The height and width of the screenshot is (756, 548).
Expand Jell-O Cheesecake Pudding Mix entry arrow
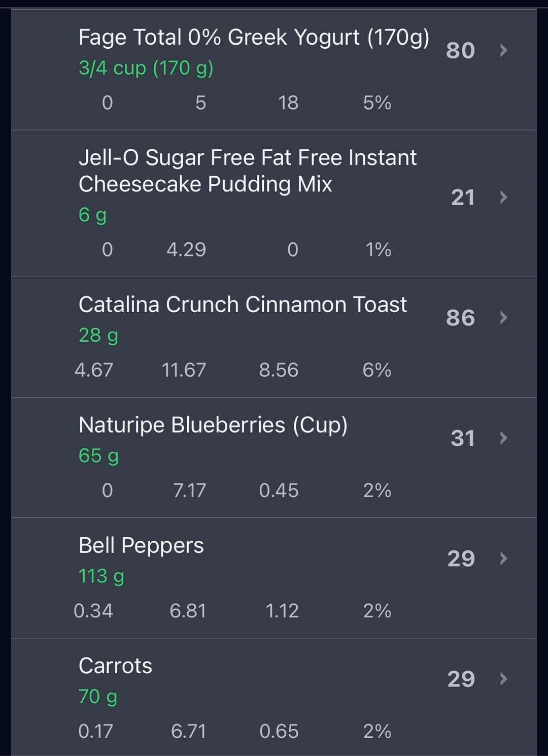[x=503, y=197]
